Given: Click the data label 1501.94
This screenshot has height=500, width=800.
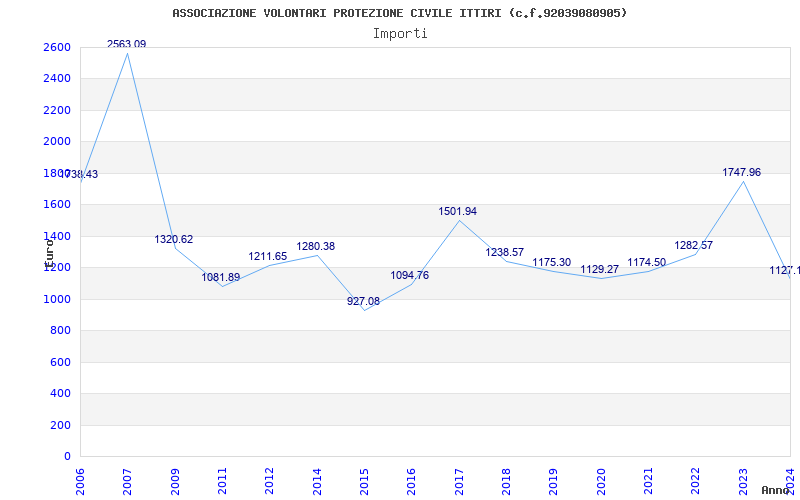Looking at the screenshot, I should 458,211.
